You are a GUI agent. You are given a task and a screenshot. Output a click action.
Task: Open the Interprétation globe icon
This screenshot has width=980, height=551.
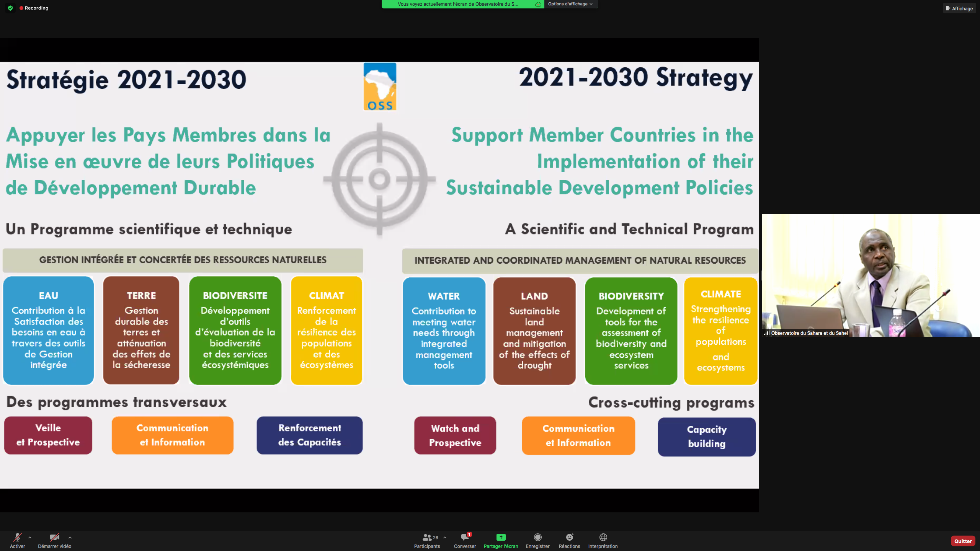coord(603,538)
